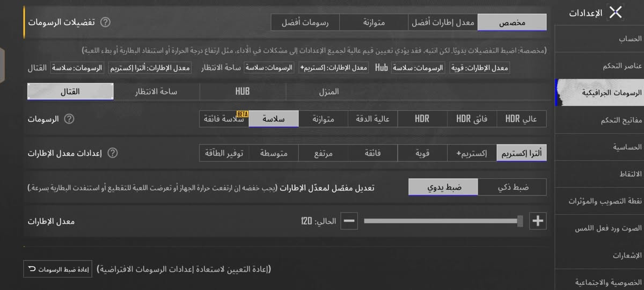Click the frame rate slider handle
The height and width of the screenshot is (290, 644).
520,221
